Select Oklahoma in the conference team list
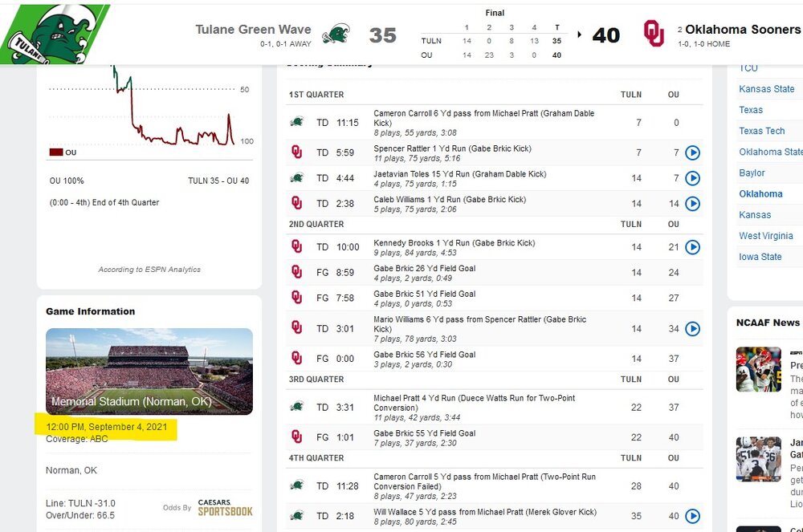 click(x=760, y=193)
